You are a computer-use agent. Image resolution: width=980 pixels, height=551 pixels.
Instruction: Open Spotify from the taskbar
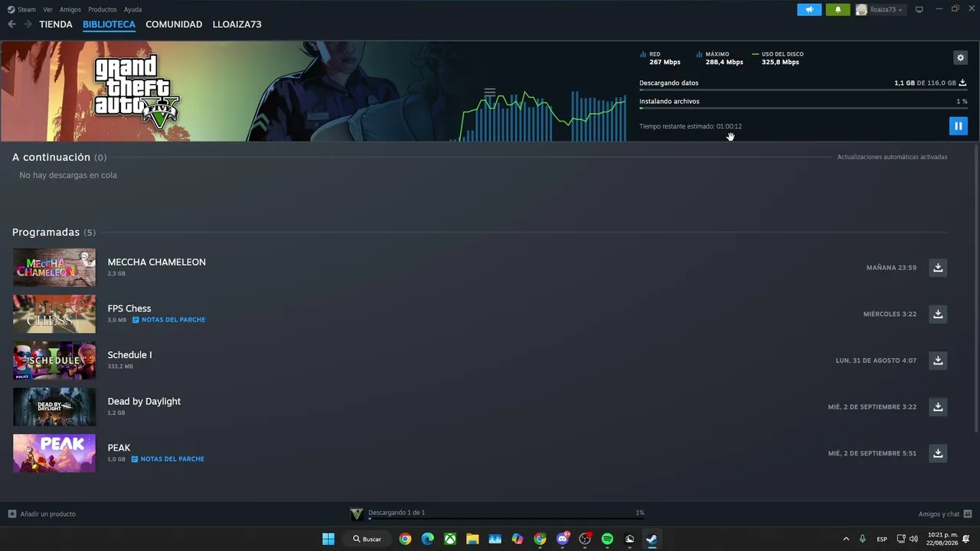pos(607,539)
